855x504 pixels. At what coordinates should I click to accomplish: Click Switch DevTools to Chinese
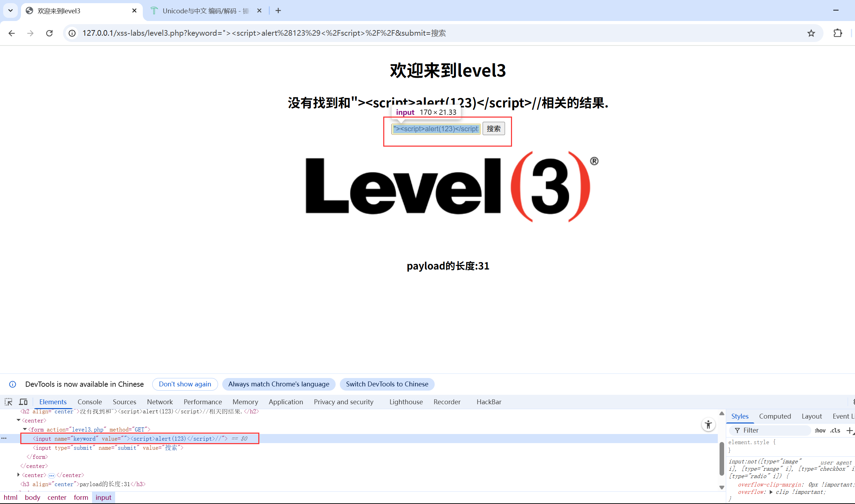click(387, 384)
